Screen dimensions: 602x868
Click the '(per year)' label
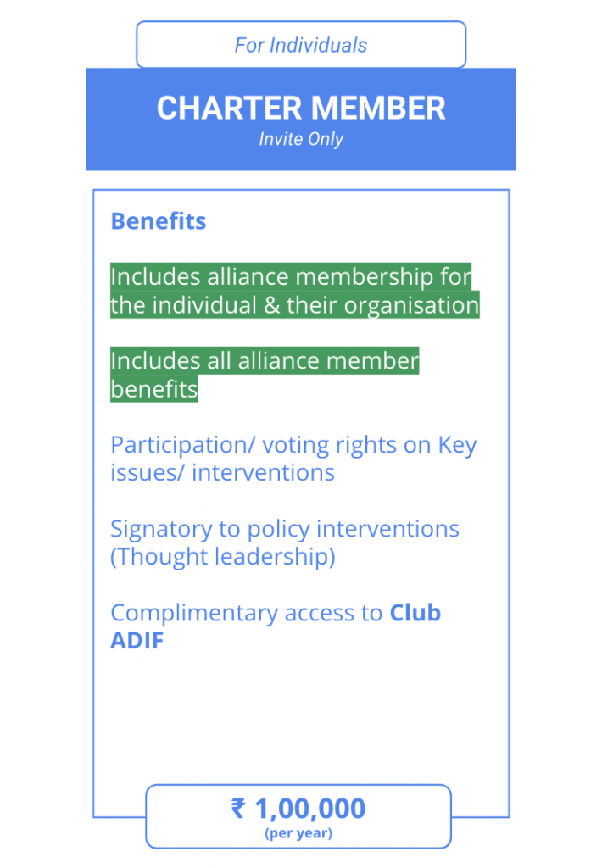298,833
